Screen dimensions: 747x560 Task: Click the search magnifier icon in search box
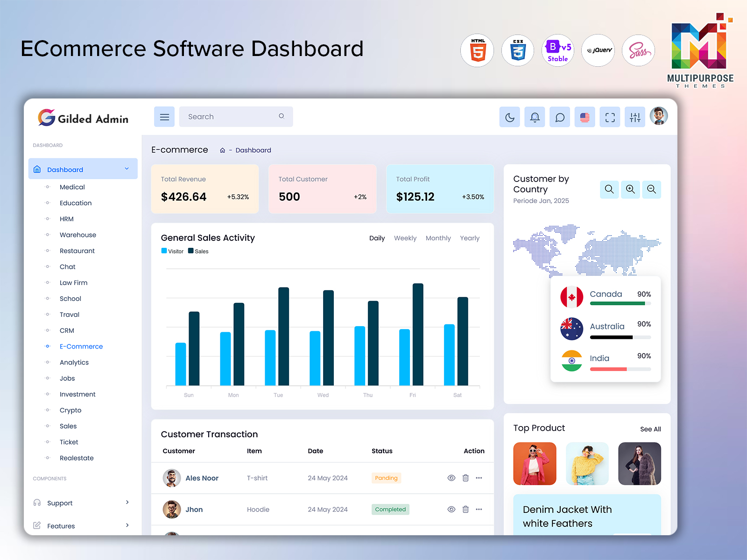coord(282,116)
